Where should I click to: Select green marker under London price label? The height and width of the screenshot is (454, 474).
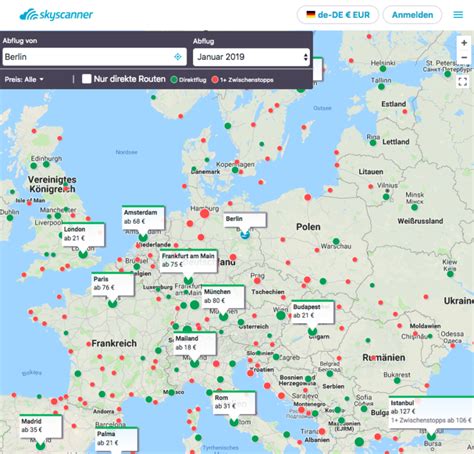(83, 254)
